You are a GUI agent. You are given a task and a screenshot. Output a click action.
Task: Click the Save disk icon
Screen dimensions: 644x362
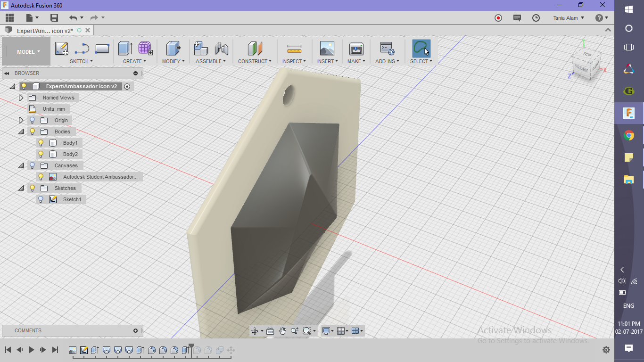point(54,18)
